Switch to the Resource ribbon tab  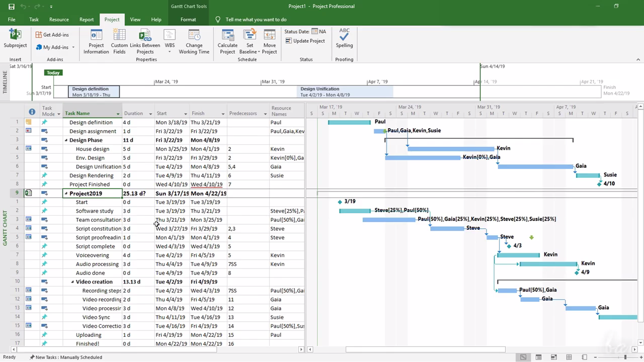pos(59,20)
